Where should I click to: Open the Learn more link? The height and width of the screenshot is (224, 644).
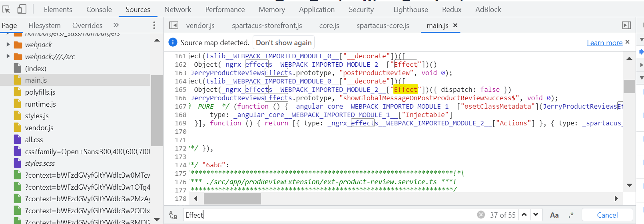604,43
